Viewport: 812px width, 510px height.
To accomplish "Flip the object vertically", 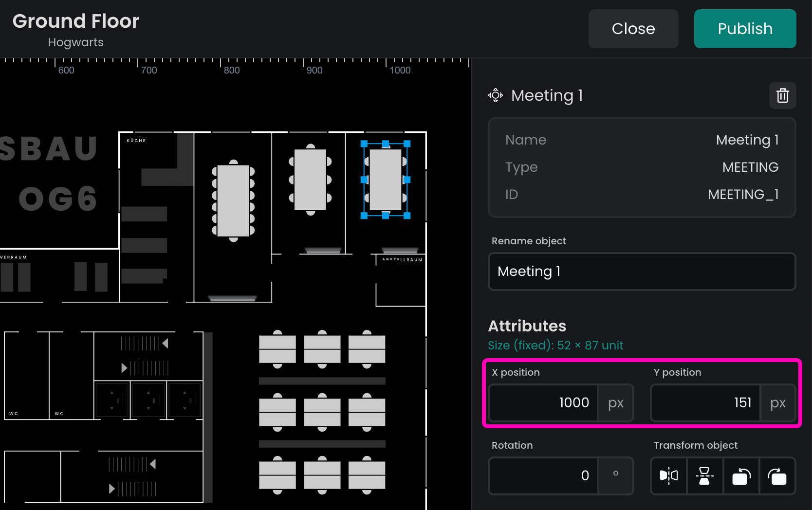I will (x=704, y=475).
